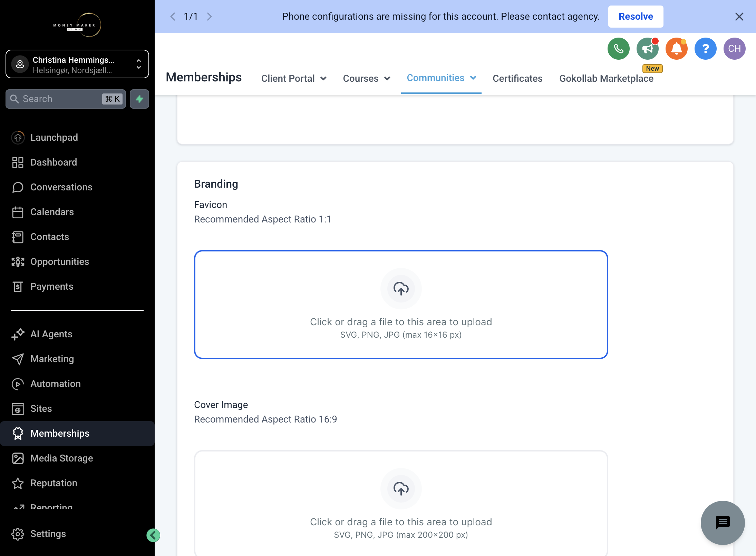756x556 pixels.
Task: Select Memberships in the sidebar
Action: click(77, 433)
